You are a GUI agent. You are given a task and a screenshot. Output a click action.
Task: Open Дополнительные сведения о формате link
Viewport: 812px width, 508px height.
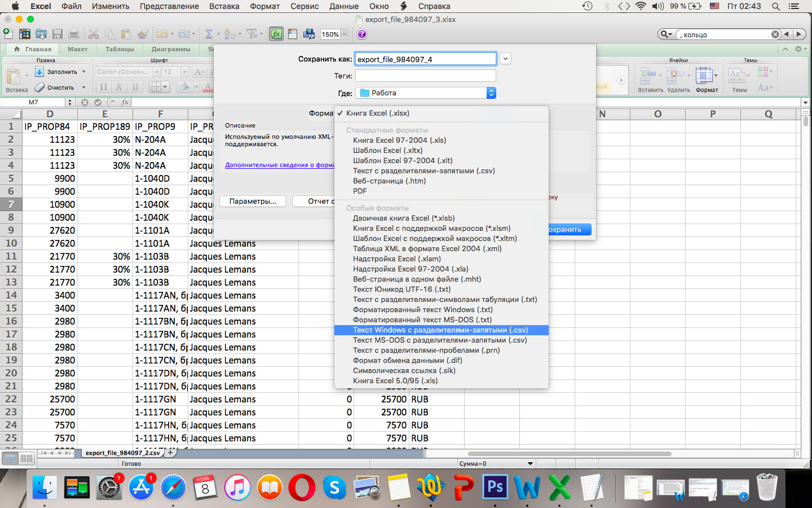tap(280, 165)
